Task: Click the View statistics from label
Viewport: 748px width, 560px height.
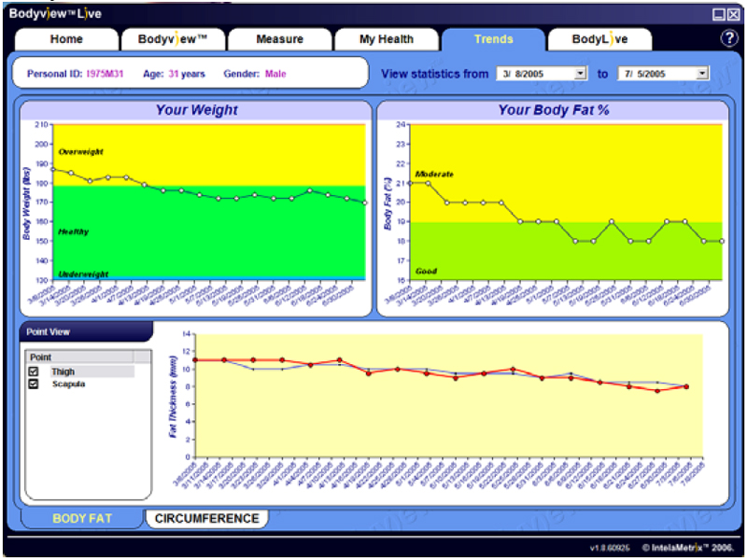Action: pos(434,74)
